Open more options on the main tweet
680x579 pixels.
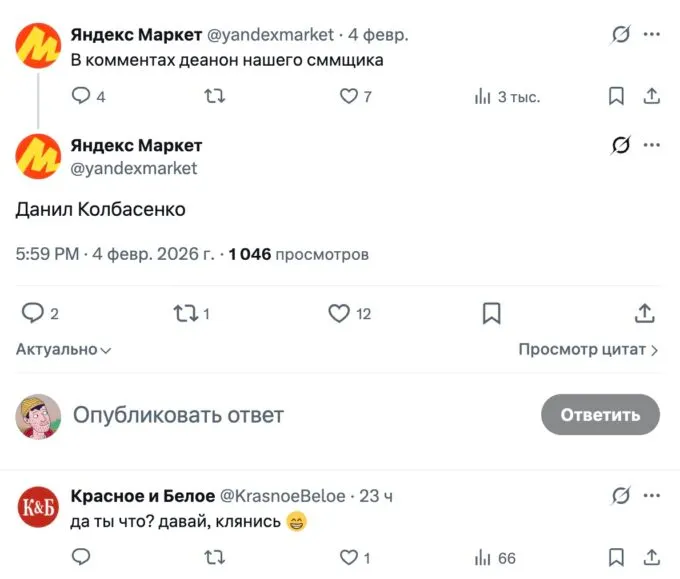click(652, 146)
